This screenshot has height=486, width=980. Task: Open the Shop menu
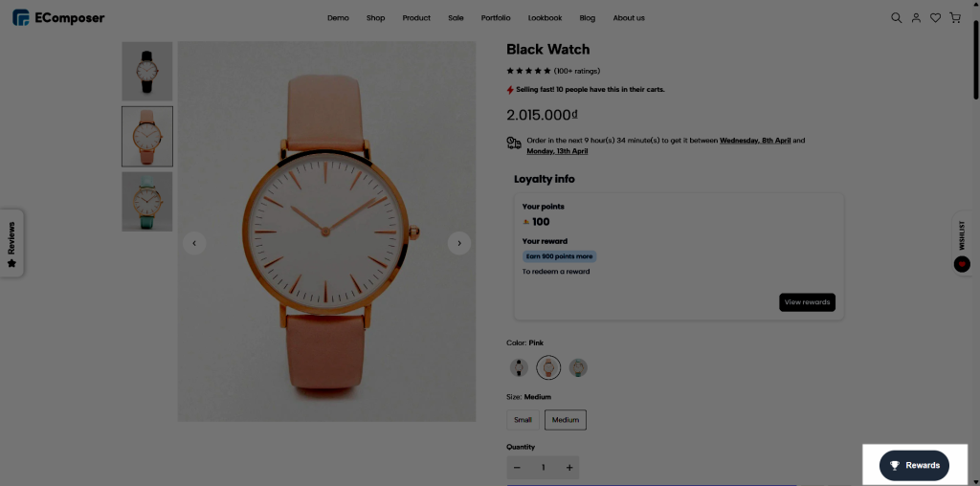click(x=375, y=18)
